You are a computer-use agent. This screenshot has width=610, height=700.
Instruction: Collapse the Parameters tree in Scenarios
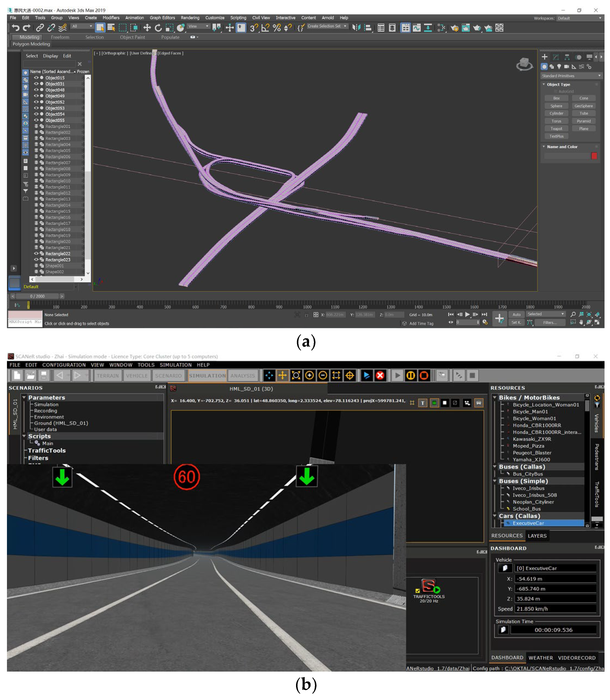click(x=24, y=397)
